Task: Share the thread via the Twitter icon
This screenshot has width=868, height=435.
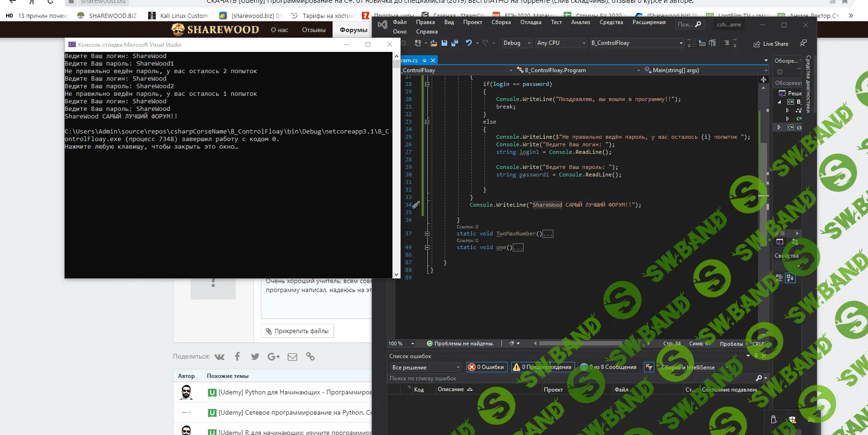Action: (x=255, y=357)
